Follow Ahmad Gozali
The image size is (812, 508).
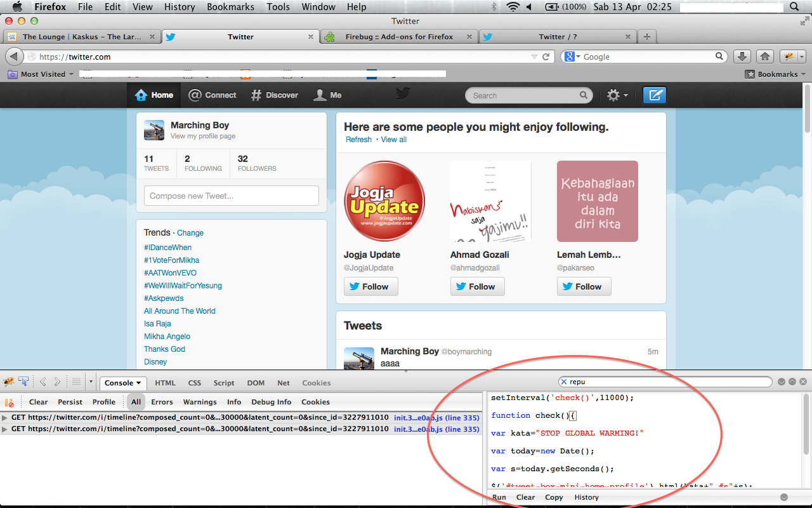(478, 286)
